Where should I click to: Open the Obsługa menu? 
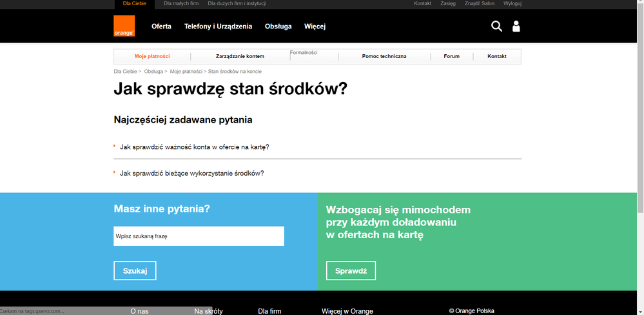click(x=278, y=26)
